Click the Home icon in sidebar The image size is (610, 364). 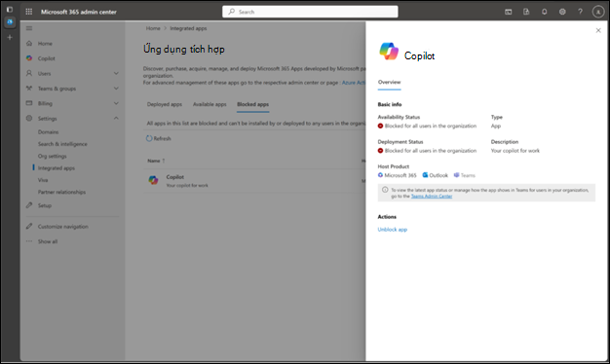pos(29,43)
